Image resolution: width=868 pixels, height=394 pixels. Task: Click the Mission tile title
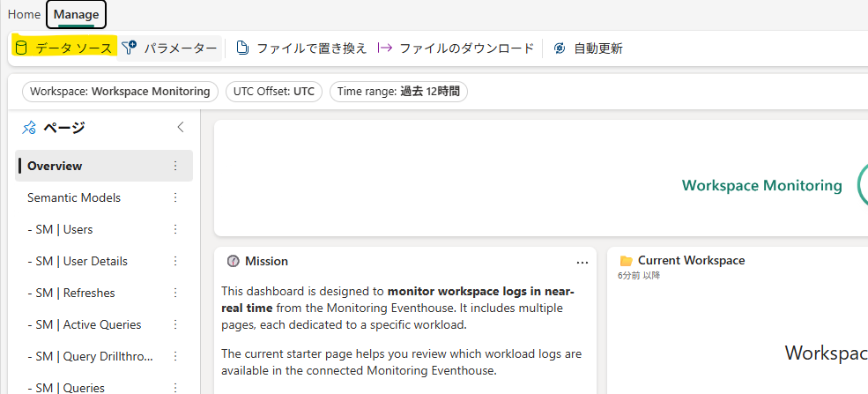click(x=266, y=261)
